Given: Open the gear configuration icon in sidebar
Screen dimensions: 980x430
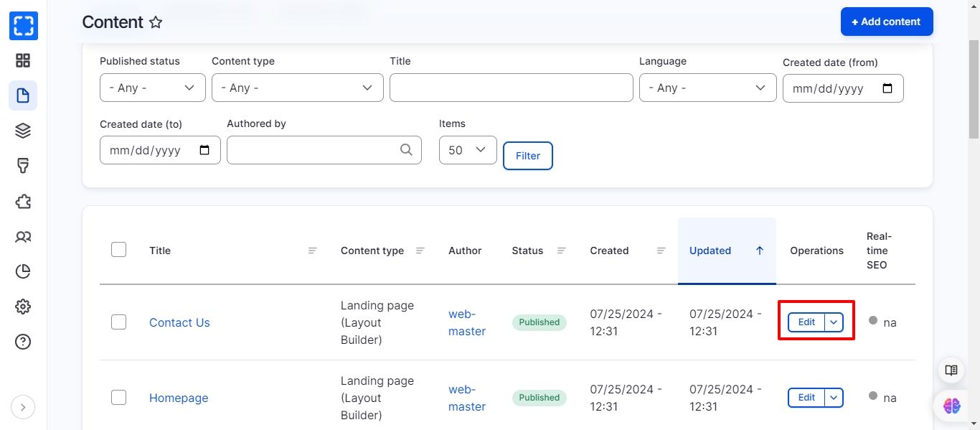Looking at the screenshot, I should click(23, 307).
